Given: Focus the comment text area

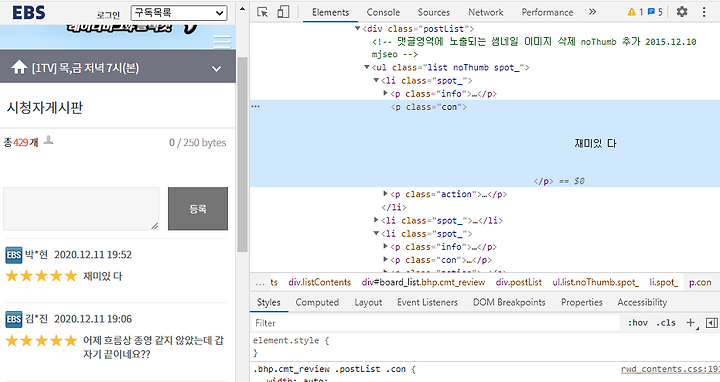Looking at the screenshot, I should [81, 208].
